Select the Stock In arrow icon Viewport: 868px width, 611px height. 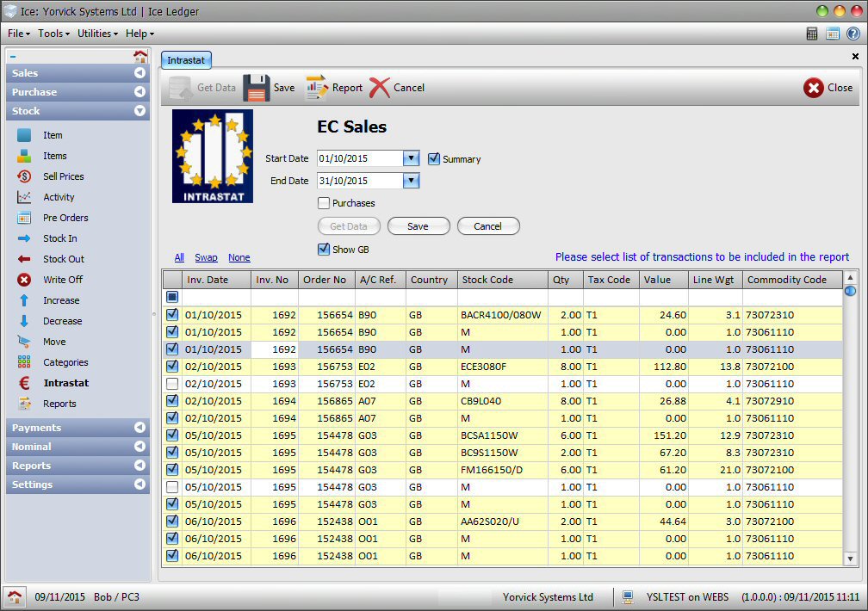pyautogui.click(x=25, y=238)
